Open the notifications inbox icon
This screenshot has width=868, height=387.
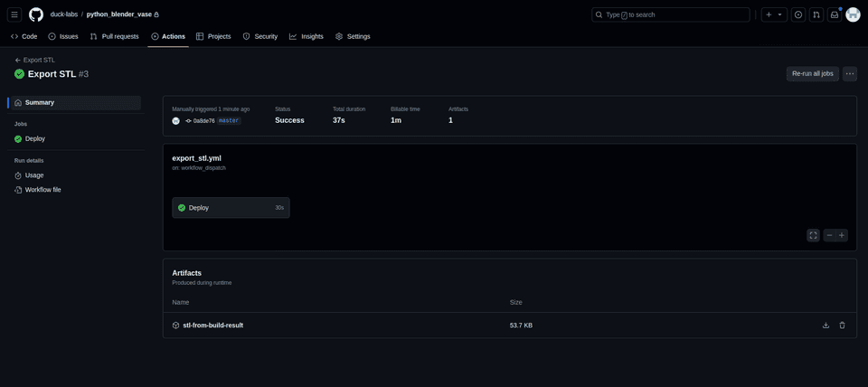point(835,14)
